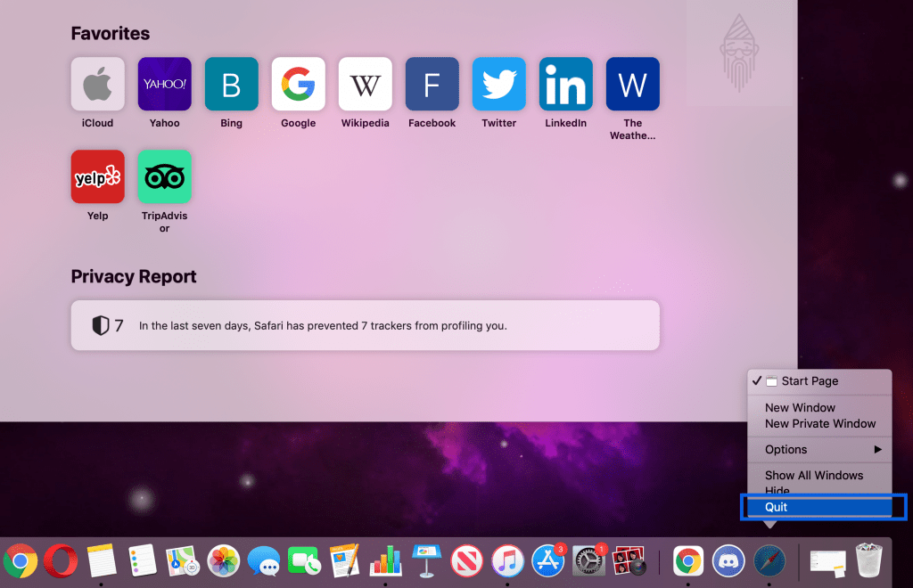Open the minimized window thumbnail in Dock
Viewport: 913px width, 588px height.
tap(828, 563)
